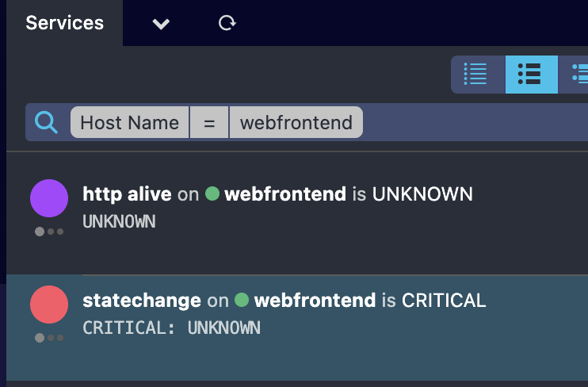Click green host state dot in http alive row
This screenshot has width=588, height=387.
pyautogui.click(x=212, y=193)
